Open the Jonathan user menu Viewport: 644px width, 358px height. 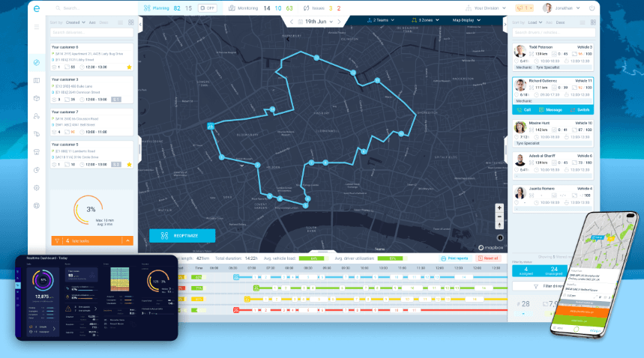[x=561, y=8]
